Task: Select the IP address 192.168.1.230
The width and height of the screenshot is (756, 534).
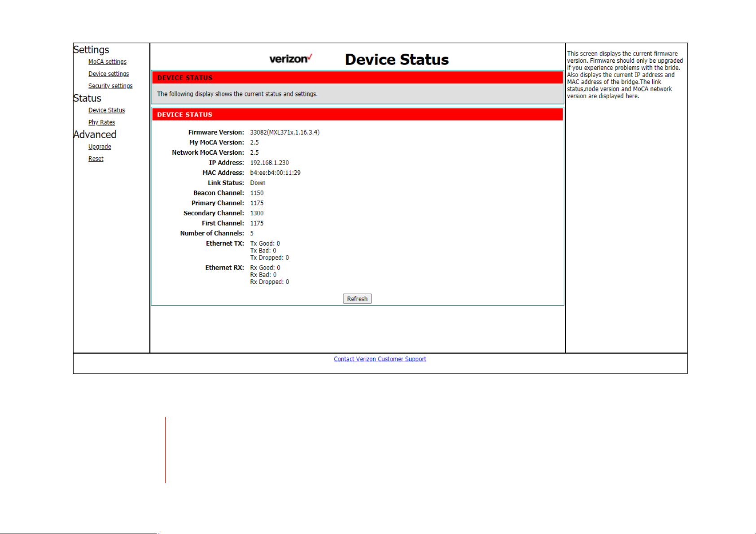Action: coord(270,163)
